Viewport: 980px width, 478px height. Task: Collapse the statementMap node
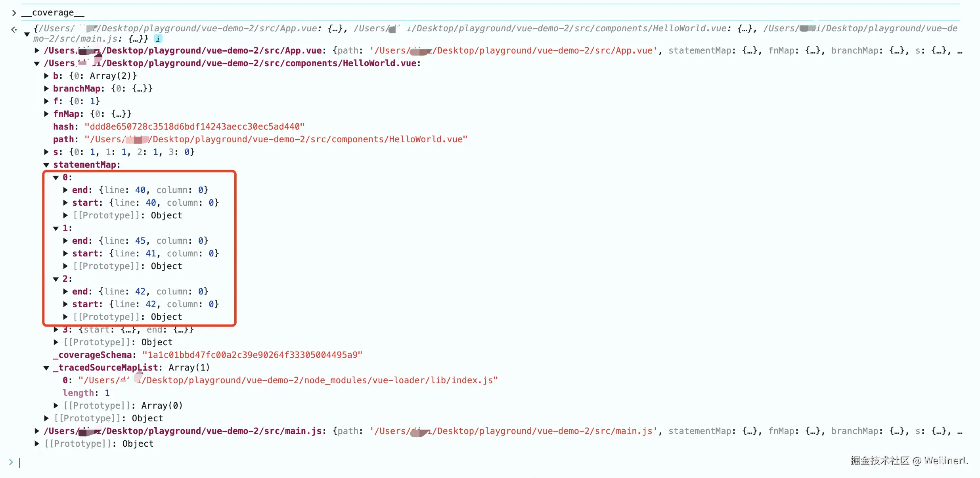pyautogui.click(x=46, y=165)
